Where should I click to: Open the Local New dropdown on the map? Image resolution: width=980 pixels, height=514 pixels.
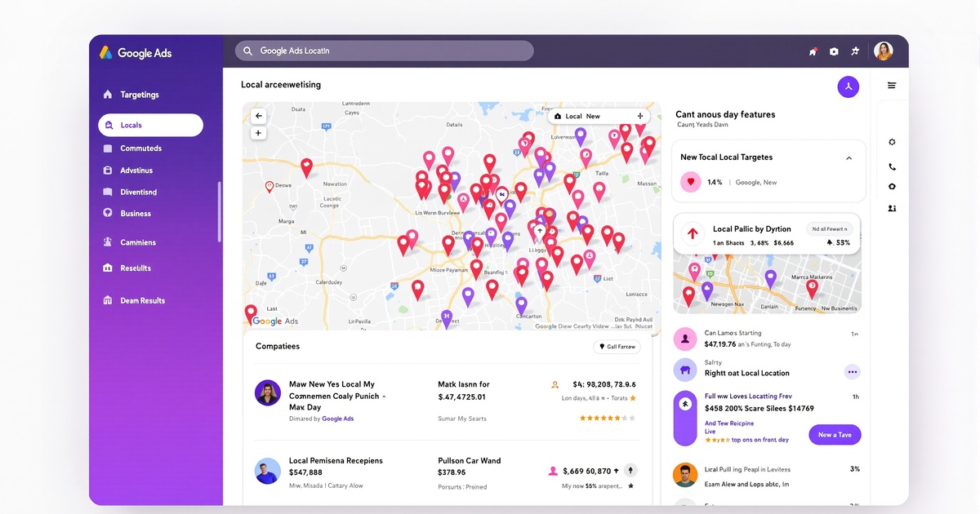(581, 116)
